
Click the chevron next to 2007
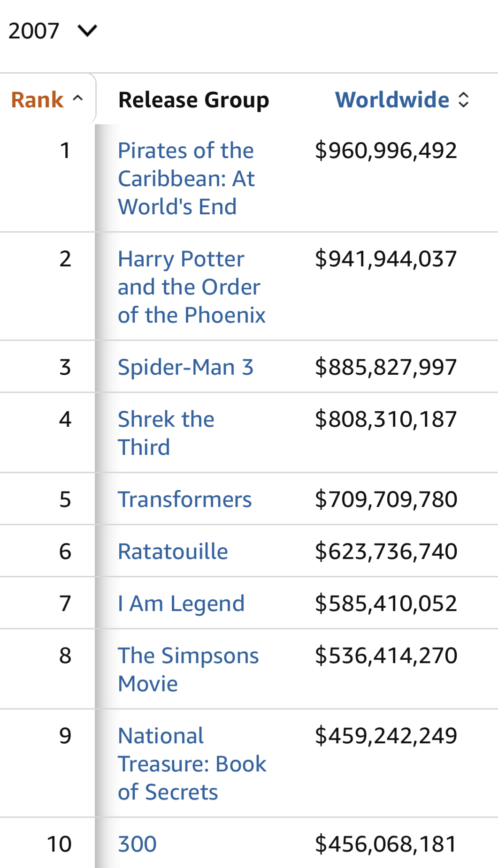87,31
